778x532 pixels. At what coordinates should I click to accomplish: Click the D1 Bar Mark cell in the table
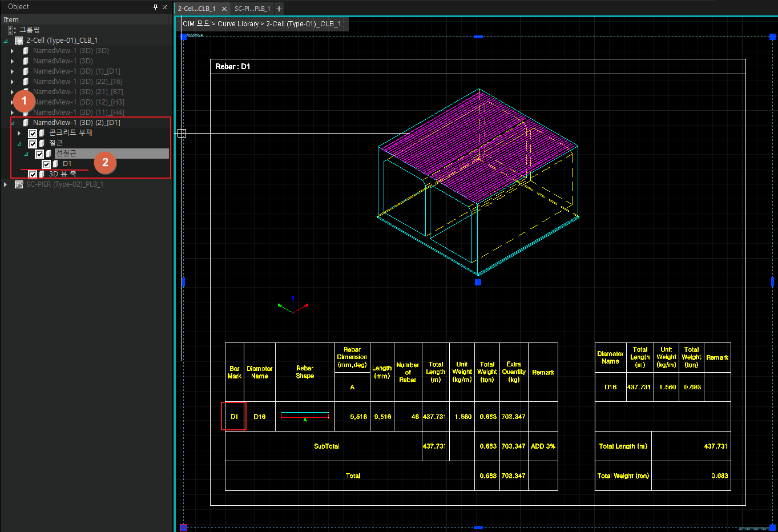tap(235, 417)
